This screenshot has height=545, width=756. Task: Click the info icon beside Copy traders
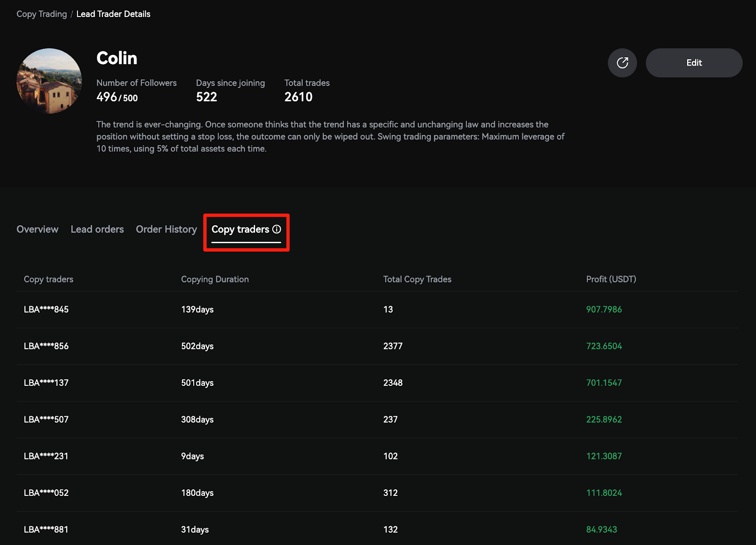coord(277,229)
